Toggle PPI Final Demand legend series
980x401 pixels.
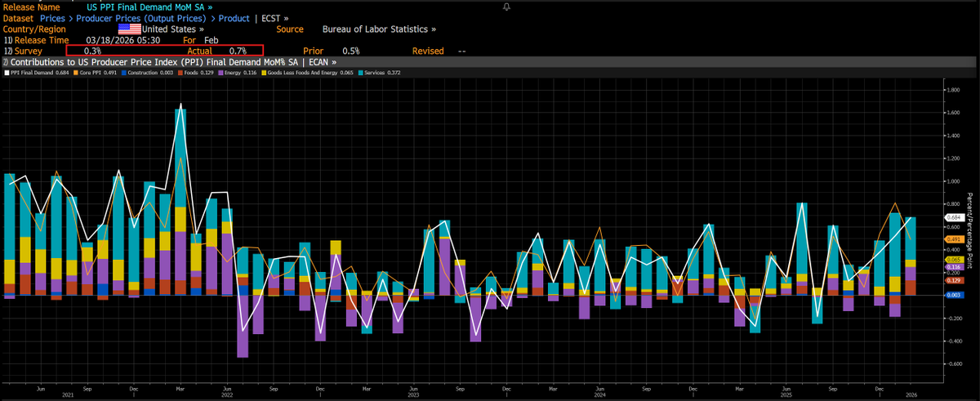(36, 74)
